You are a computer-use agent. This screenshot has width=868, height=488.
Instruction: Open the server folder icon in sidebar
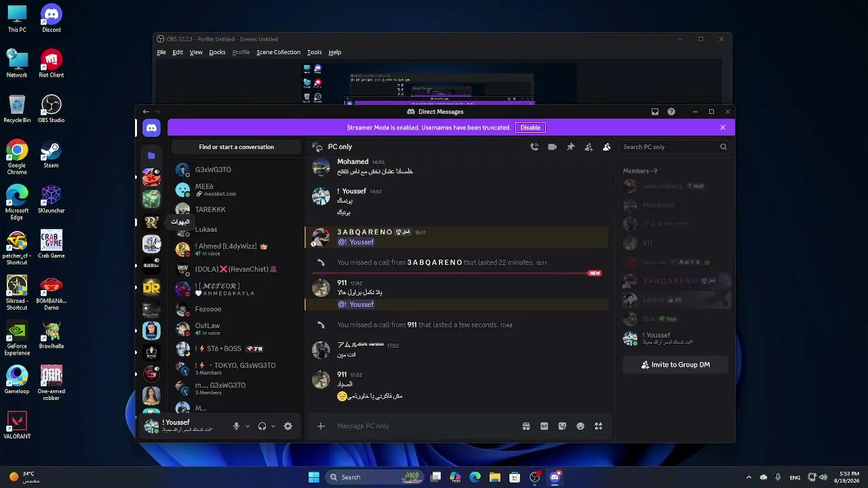(x=151, y=155)
